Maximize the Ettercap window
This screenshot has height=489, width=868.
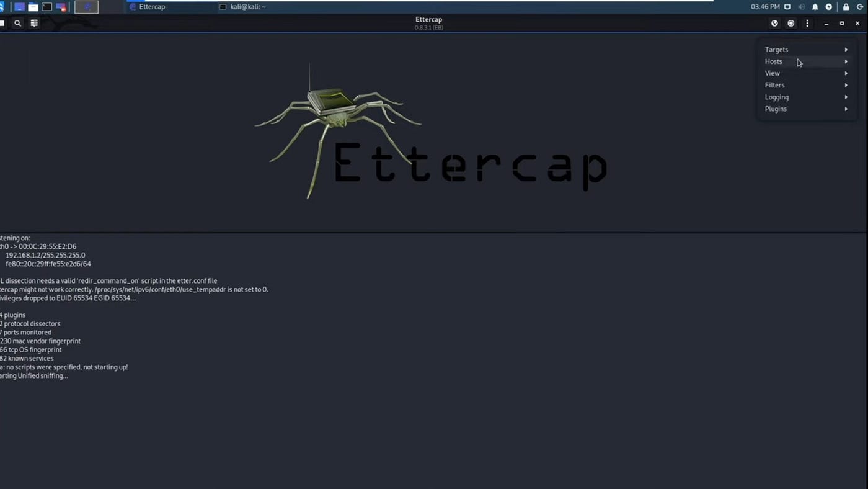click(842, 24)
